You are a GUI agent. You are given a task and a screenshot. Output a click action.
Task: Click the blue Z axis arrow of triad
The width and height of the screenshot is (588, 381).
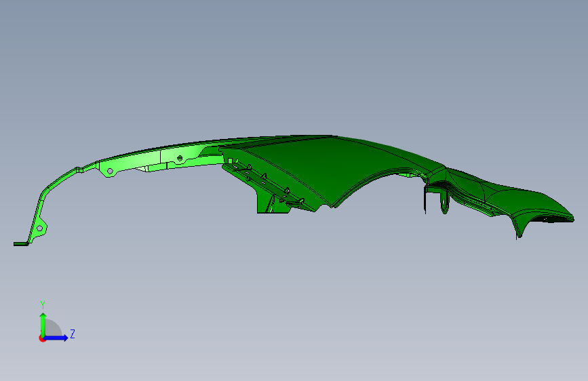click(56, 338)
